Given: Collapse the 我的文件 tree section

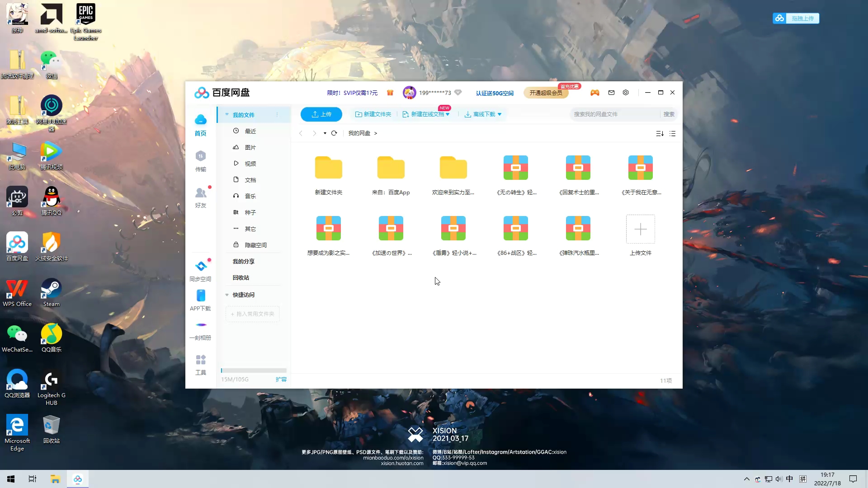Looking at the screenshot, I should [227, 115].
